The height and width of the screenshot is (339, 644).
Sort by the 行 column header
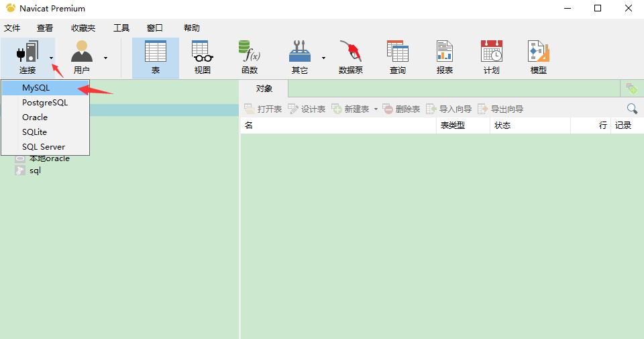pyautogui.click(x=590, y=126)
